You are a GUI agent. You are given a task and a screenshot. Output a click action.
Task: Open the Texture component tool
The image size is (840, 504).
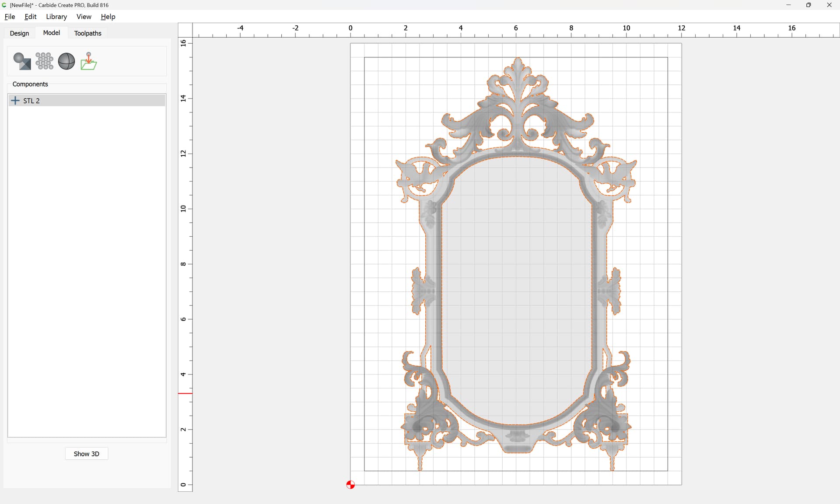(x=44, y=61)
